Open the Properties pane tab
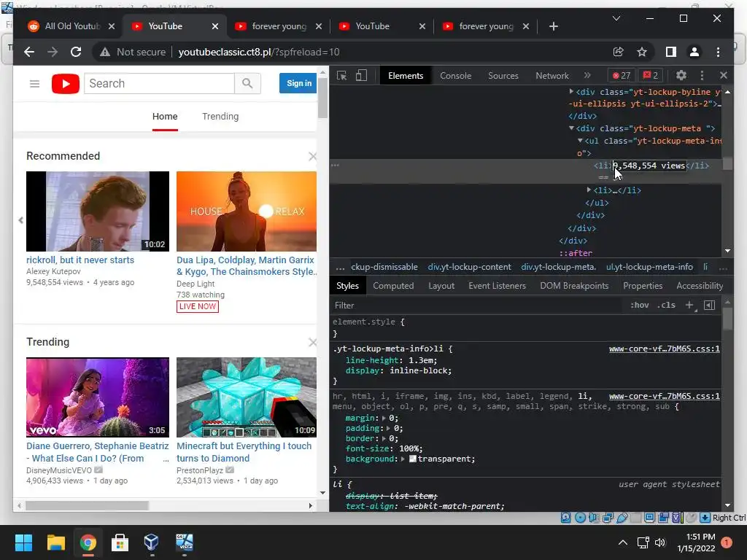747x560 pixels. tap(643, 286)
